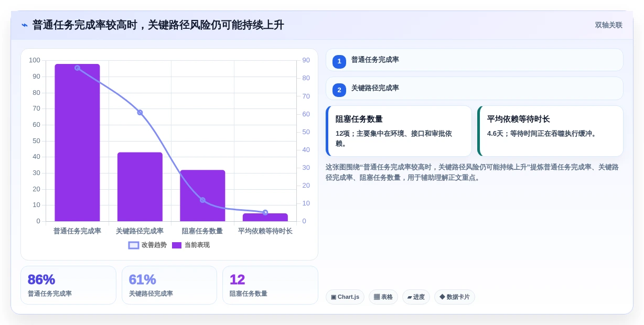
Task: Click the trend line point above 阻塞任务数量
Action: click(x=202, y=200)
